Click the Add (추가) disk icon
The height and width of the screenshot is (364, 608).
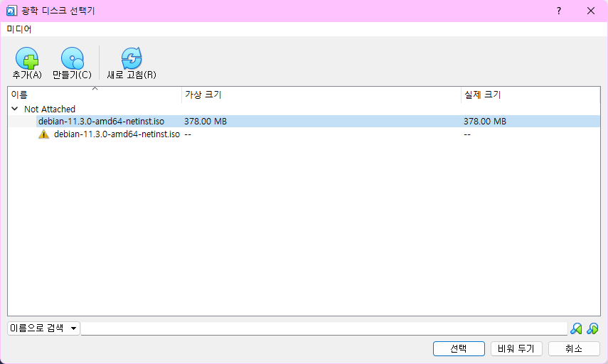[27, 58]
